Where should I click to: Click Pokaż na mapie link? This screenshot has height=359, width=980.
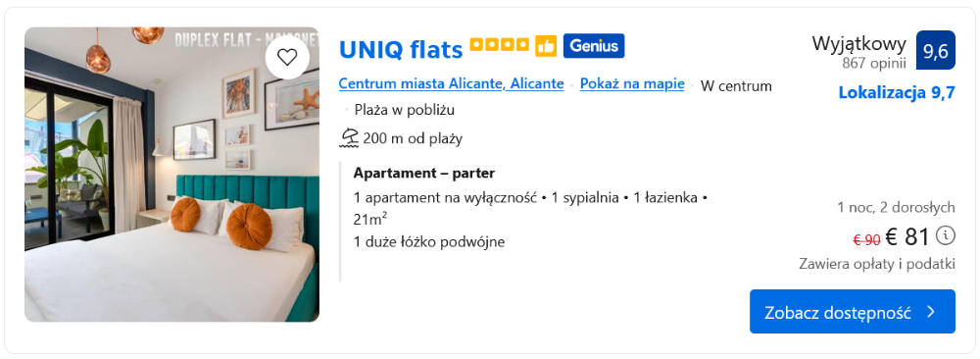click(632, 83)
